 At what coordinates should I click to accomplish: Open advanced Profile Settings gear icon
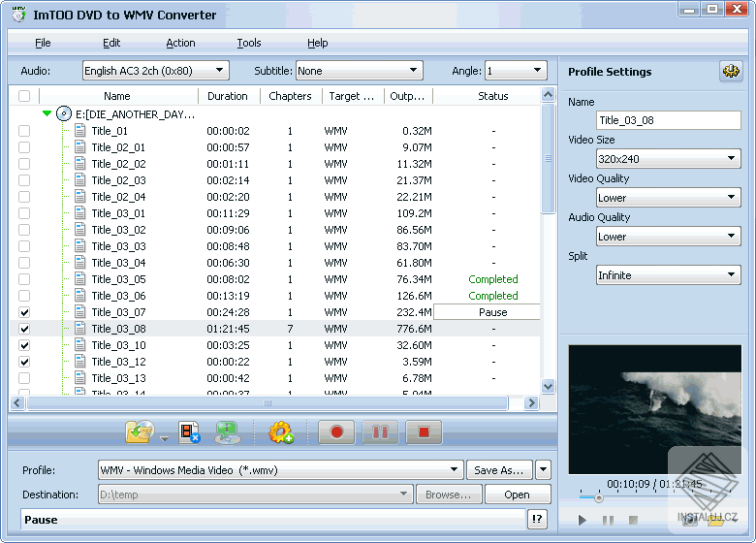coord(731,72)
